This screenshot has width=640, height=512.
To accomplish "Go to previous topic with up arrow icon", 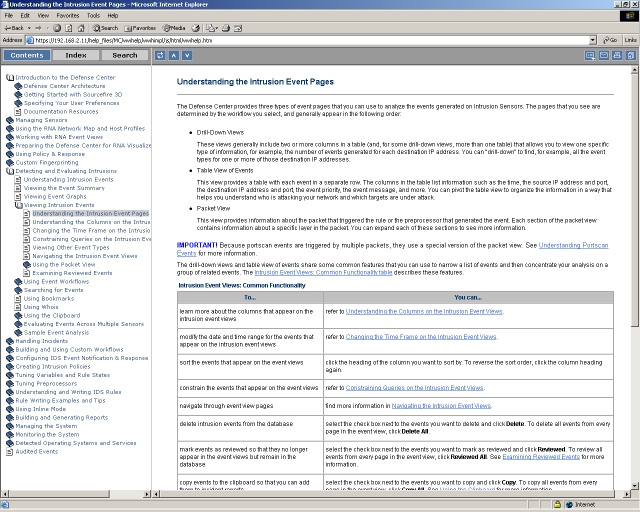I will click(x=173, y=56).
